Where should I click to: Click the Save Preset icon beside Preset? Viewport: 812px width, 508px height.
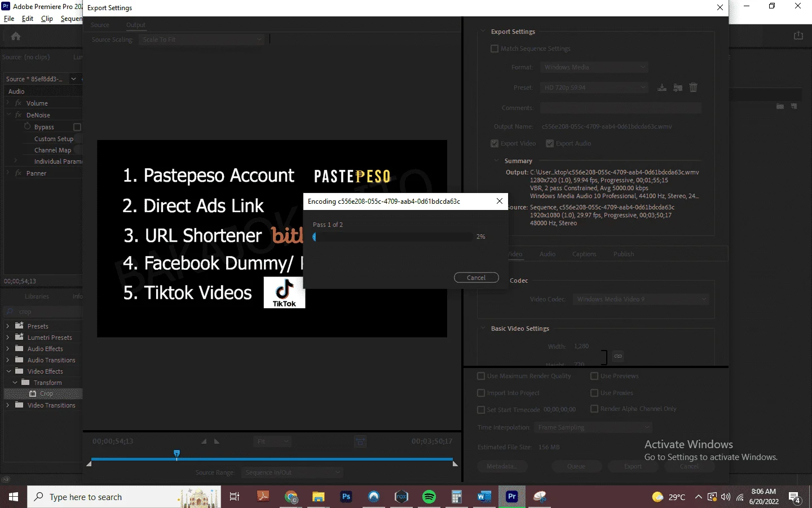tap(662, 87)
